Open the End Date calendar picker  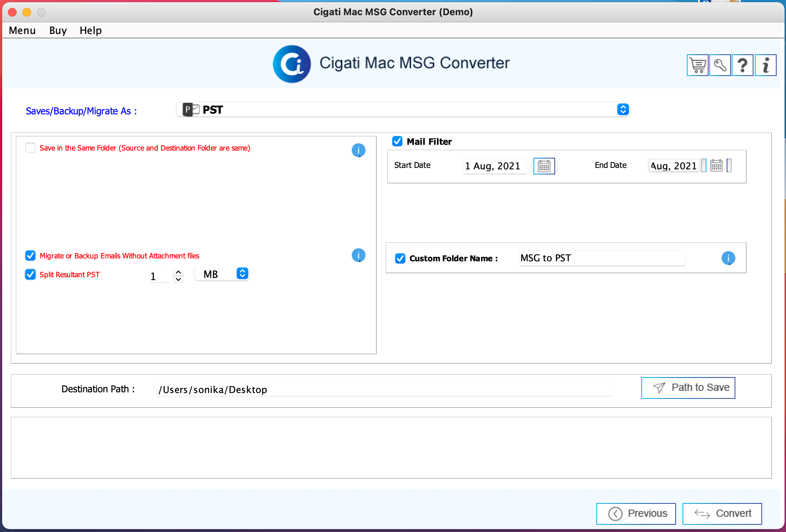[716, 166]
